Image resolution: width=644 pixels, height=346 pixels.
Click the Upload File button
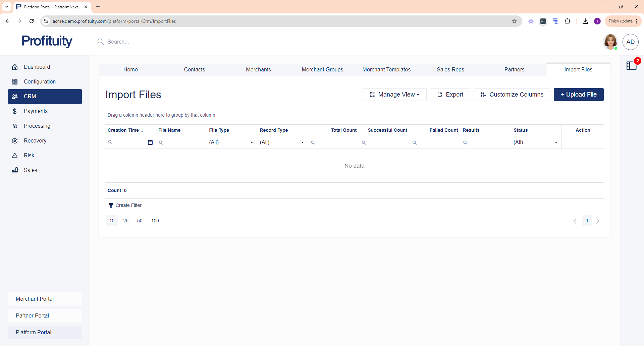tap(579, 95)
